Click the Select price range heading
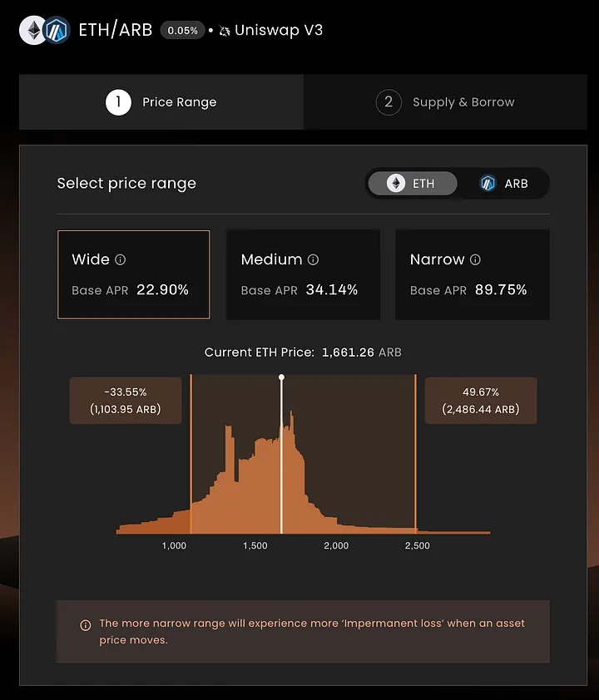The image size is (599, 700). (126, 184)
